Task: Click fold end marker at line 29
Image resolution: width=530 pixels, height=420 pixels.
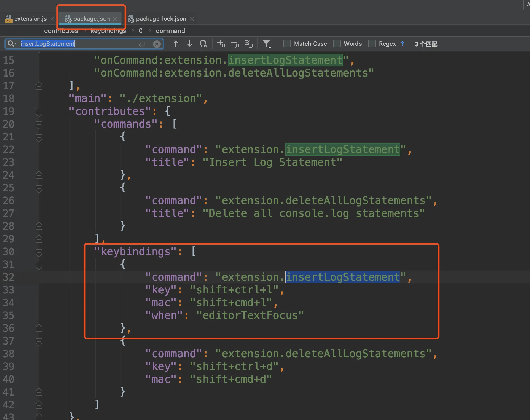Action: click(x=39, y=239)
